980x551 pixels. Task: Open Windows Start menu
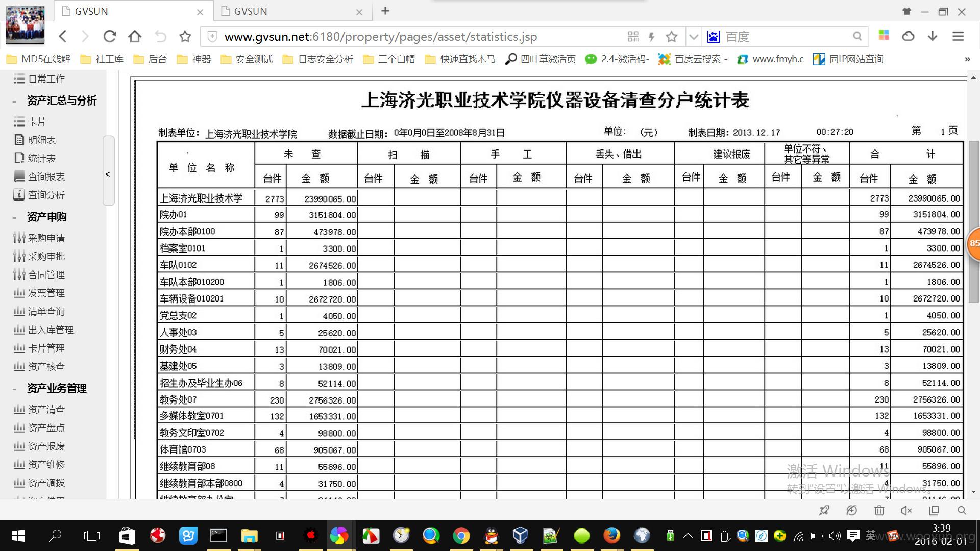coord(18,536)
